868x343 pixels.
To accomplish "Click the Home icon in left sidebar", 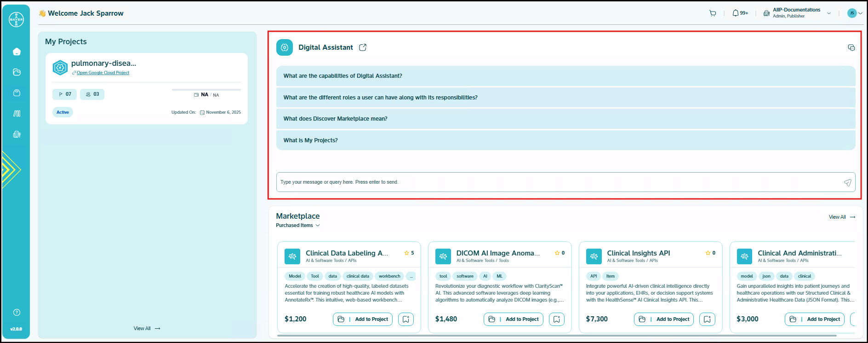I will [17, 52].
